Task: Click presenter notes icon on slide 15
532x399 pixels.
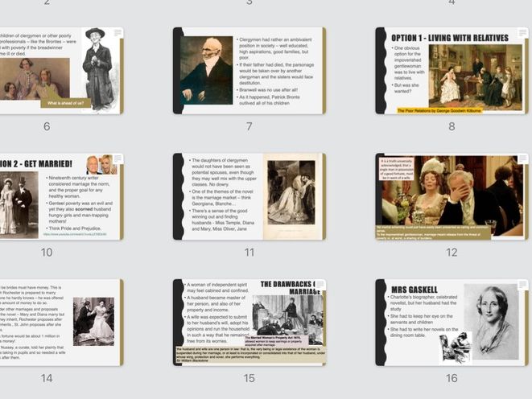Action: pyautogui.click(x=320, y=285)
